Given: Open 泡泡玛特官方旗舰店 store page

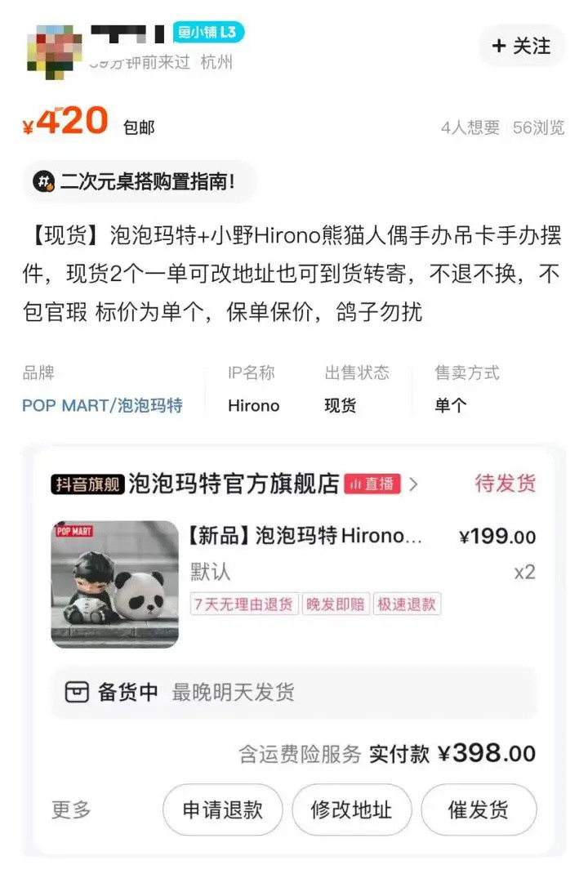Looking at the screenshot, I should coord(234,484).
